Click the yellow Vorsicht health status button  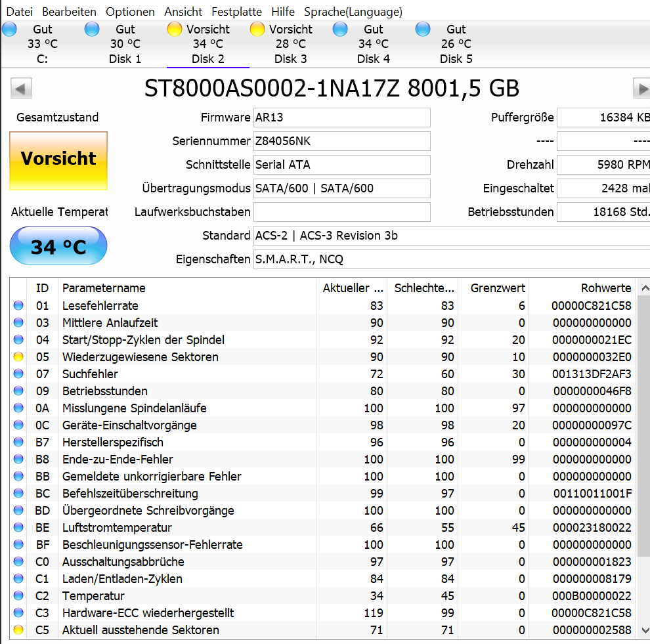(x=58, y=161)
